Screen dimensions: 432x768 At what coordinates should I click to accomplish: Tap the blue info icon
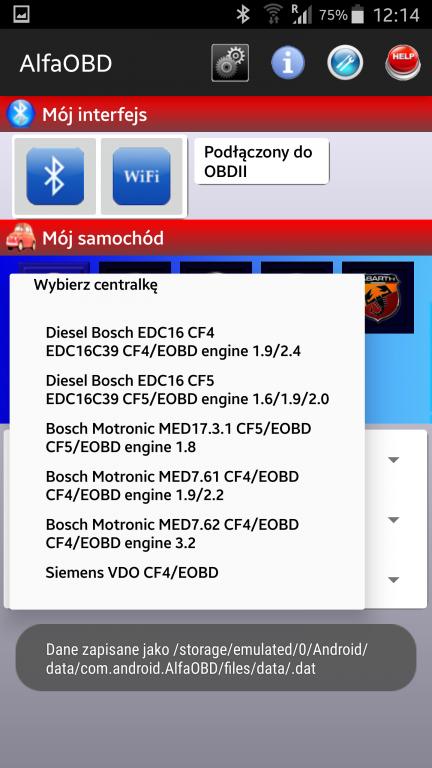(288, 63)
